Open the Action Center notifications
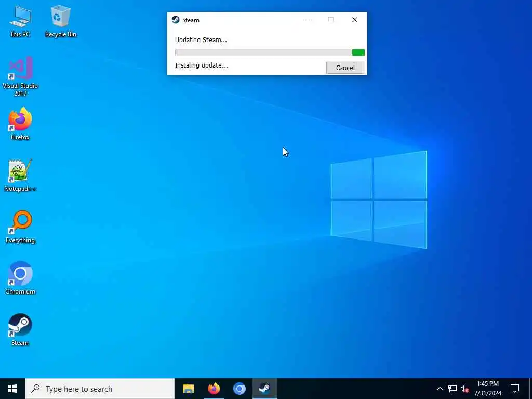Screen dimensions: 532x399 (x=515, y=389)
